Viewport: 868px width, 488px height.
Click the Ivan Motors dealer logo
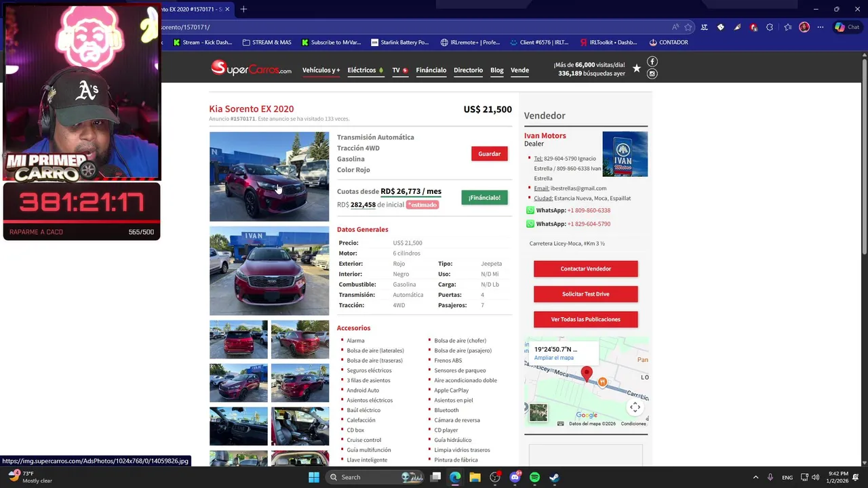[625, 155]
